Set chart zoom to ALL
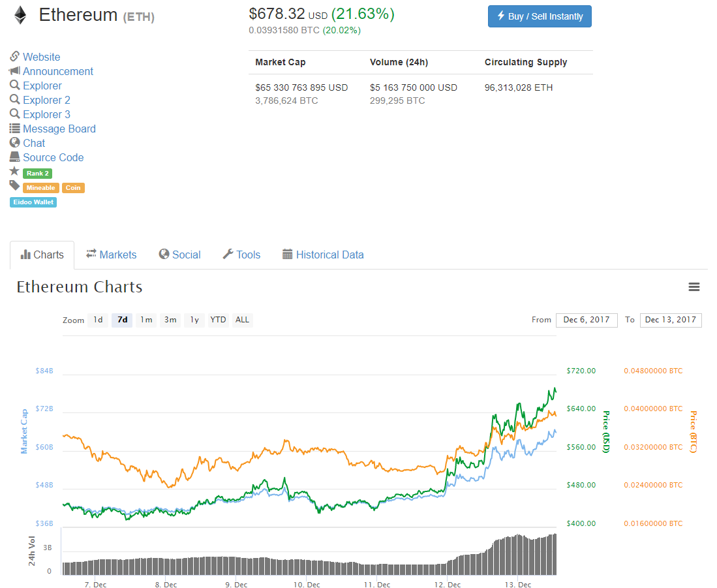The height and width of the screenshot is (588, 717). coord(242,320)
